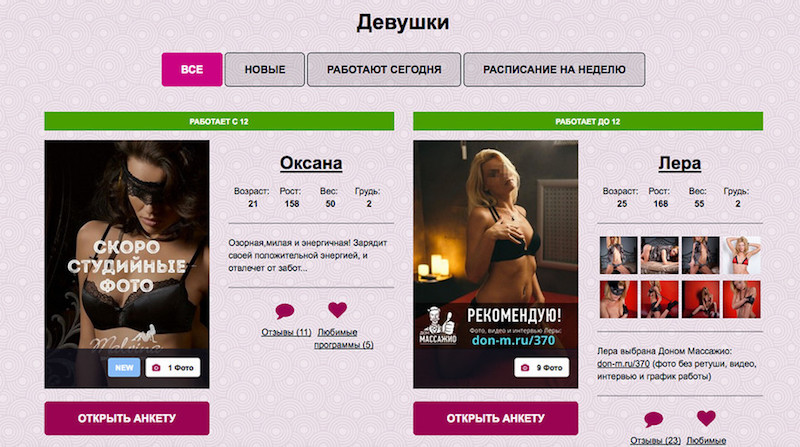Click the NEW badge on Оксана's photo

(124, 367)
